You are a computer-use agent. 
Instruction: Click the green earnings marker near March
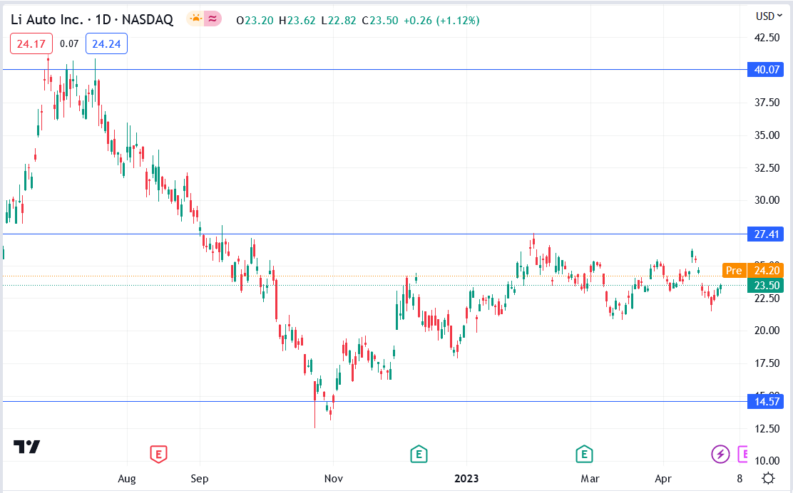[583, 454]
